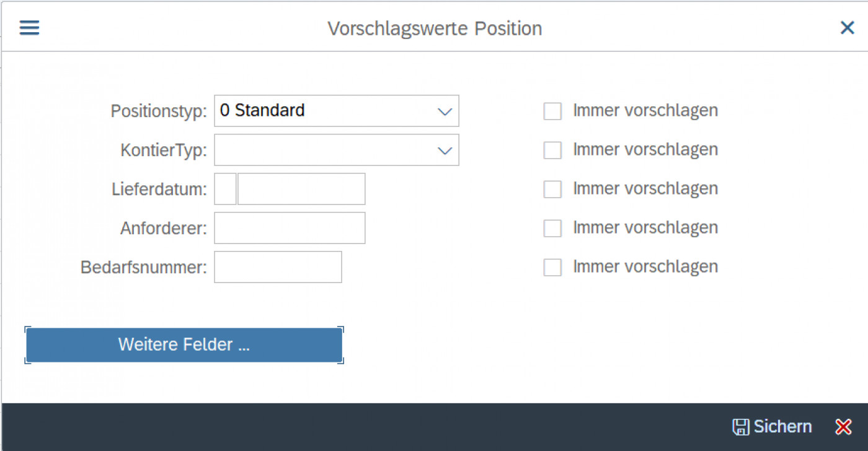868x451 pixels.
Task: Select the Bedarfsnummer text box
Action: coord(277,266)
